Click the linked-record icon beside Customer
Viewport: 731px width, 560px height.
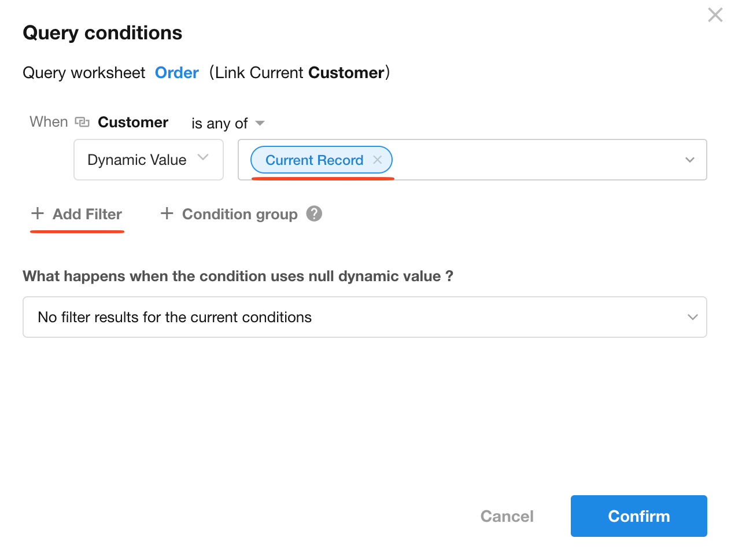pyautogui.click(x=82, y=122)
